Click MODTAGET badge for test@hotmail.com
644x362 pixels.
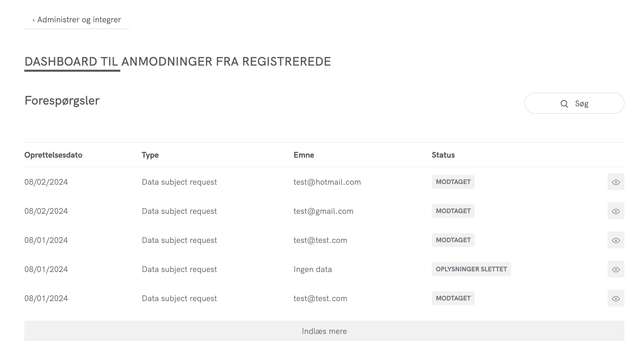point(453,182)
